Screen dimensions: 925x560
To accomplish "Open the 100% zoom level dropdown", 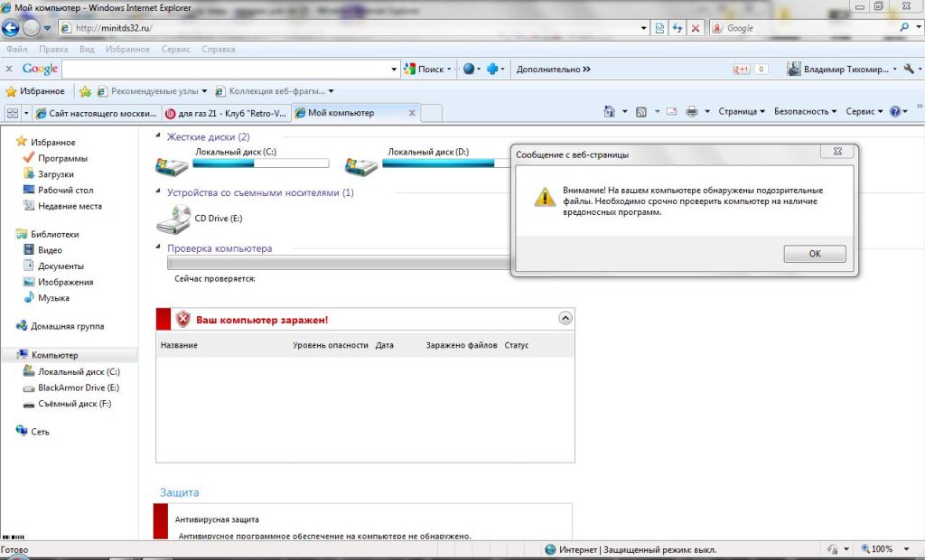I will (907, 549).
